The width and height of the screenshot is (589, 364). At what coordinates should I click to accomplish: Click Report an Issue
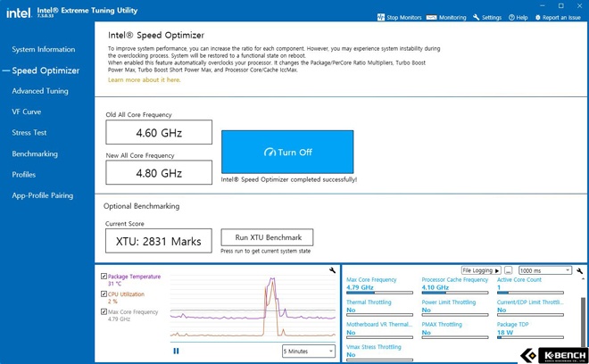(x=558, y=17)
